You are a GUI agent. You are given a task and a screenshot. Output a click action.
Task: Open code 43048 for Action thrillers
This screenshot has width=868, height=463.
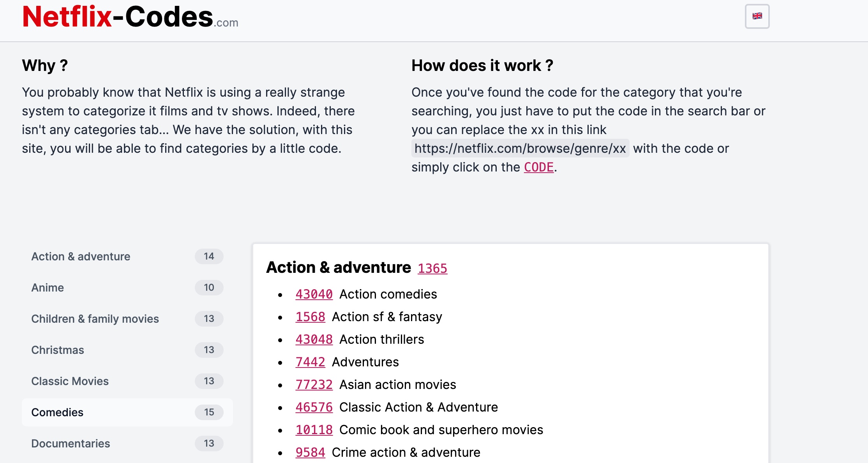click(x=314, y=339)
